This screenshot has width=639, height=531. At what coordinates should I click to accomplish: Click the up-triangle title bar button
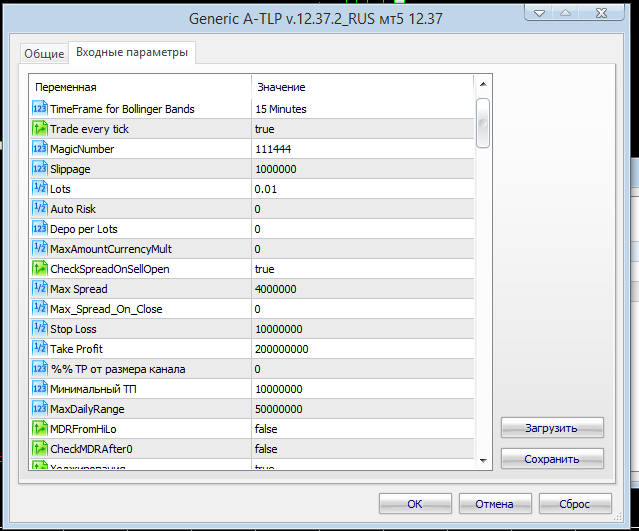(x=566, y=13)
